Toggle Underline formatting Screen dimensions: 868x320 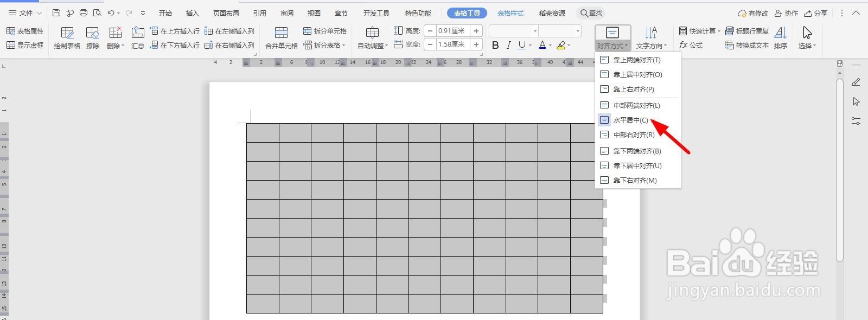(x=521, y=46)
